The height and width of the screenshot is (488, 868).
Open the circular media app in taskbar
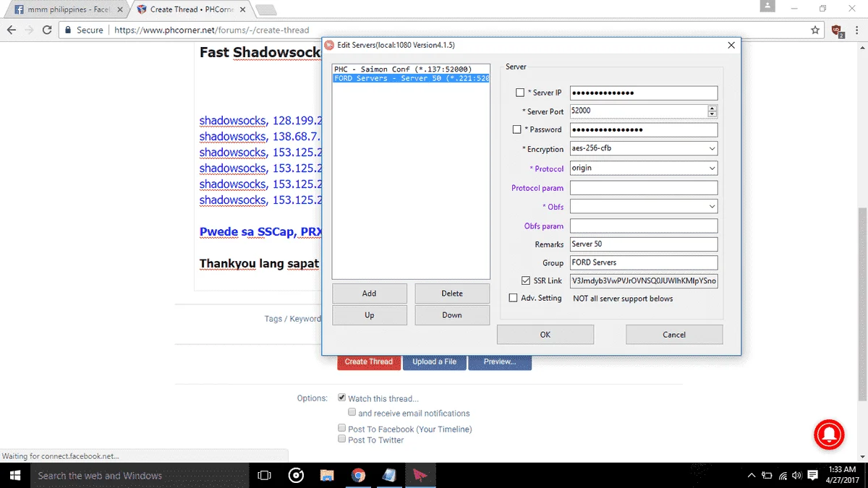[x=296, y=475]
